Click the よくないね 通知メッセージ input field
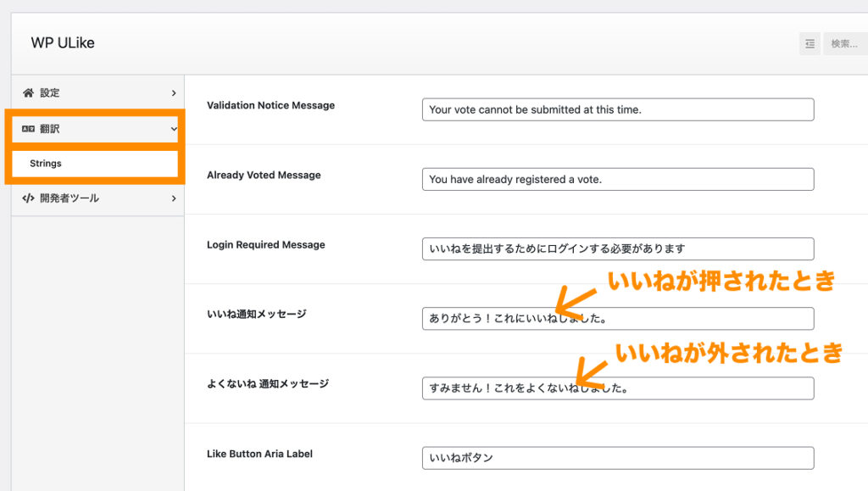 point(617,388)
